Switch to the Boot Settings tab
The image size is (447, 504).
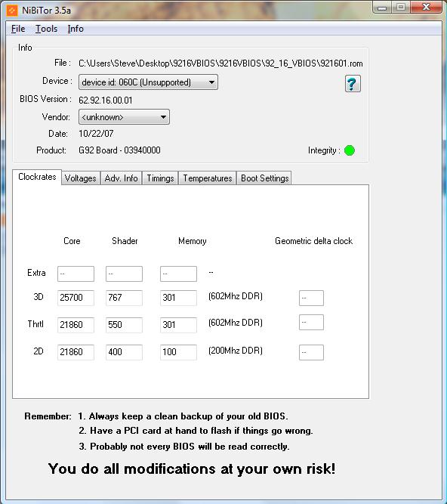click(264, 178)
